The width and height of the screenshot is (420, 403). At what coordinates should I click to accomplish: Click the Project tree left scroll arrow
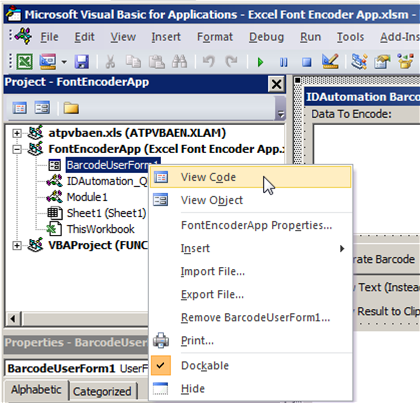(13, 319)
